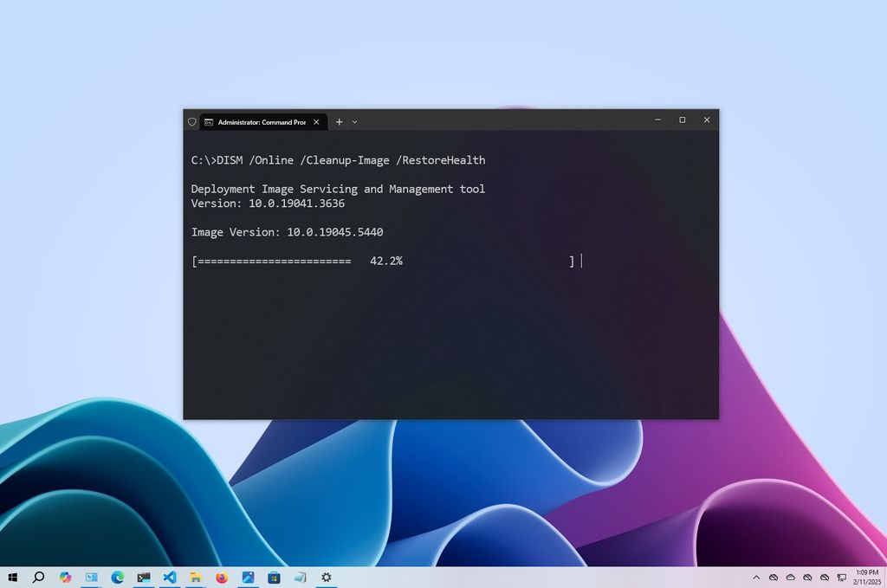Open the Photos app from the taskbar
This screenshot has width=887, height=588.
[249, 578]
